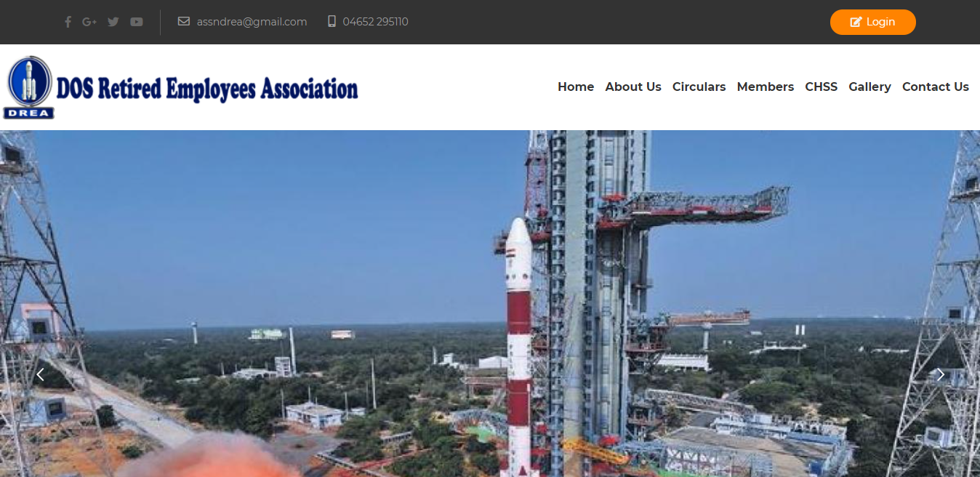Show previous slide with left arrow

(x=41, y=374)
